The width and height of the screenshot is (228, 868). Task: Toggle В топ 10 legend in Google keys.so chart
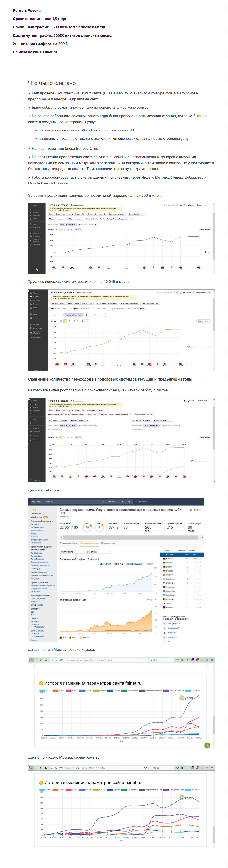click(85, 690)
